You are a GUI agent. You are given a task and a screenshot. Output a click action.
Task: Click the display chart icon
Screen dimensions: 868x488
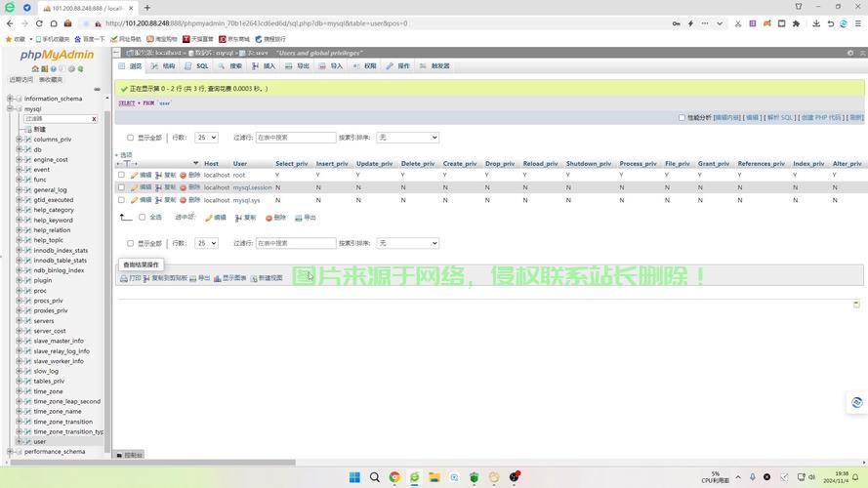(x=218, y=278)
